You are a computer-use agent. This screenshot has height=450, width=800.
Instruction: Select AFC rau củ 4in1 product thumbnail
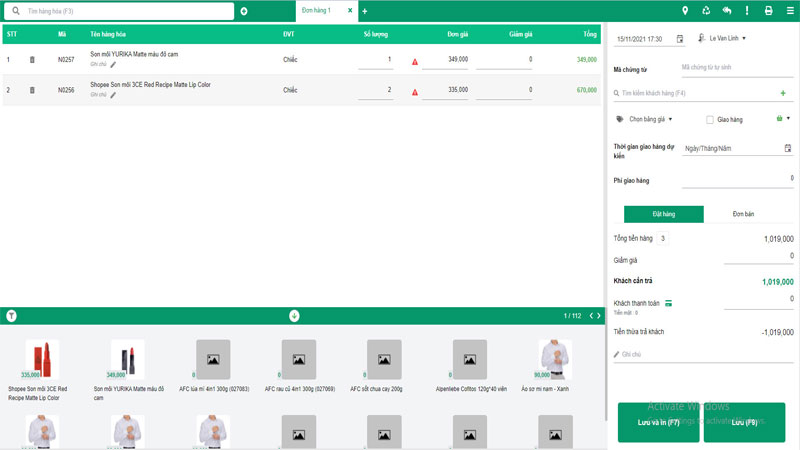[299, 359]
